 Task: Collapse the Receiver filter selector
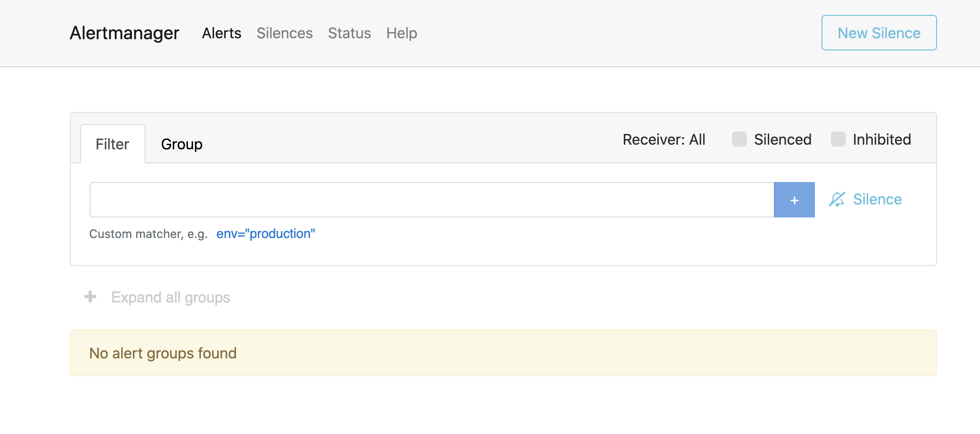tap(663, 139)
